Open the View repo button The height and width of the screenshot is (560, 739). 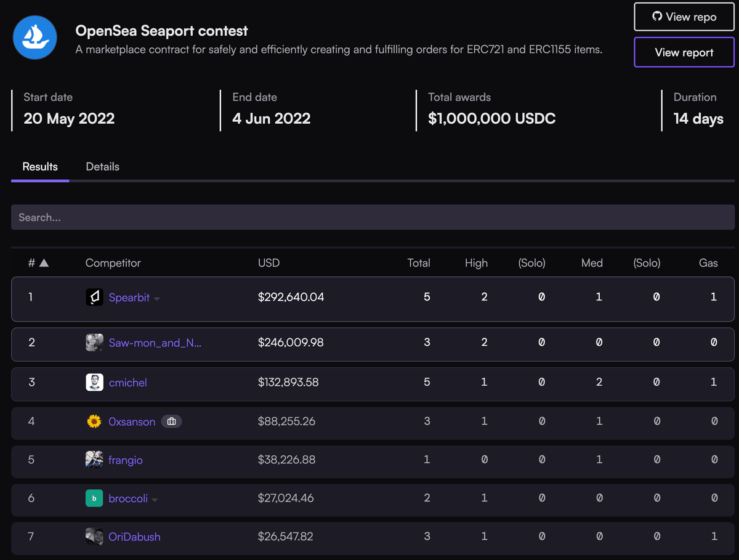click(x=684, y=17)
